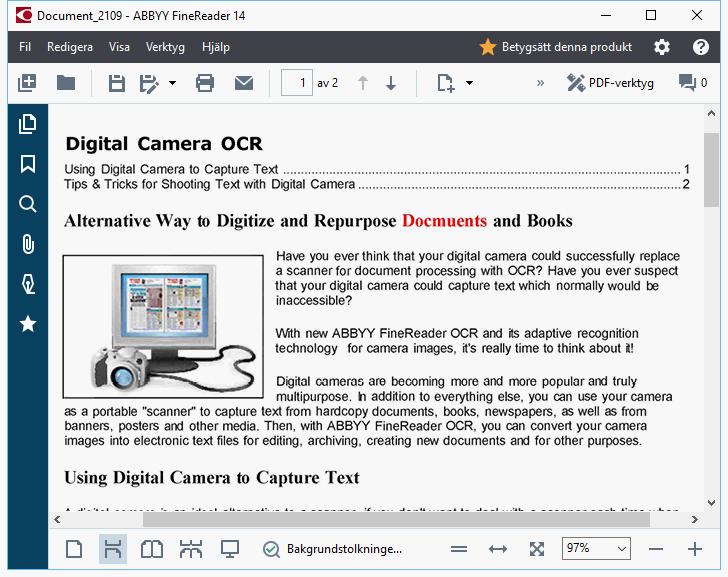
Task: Click the New task plus icon
Action: [27, 83]
